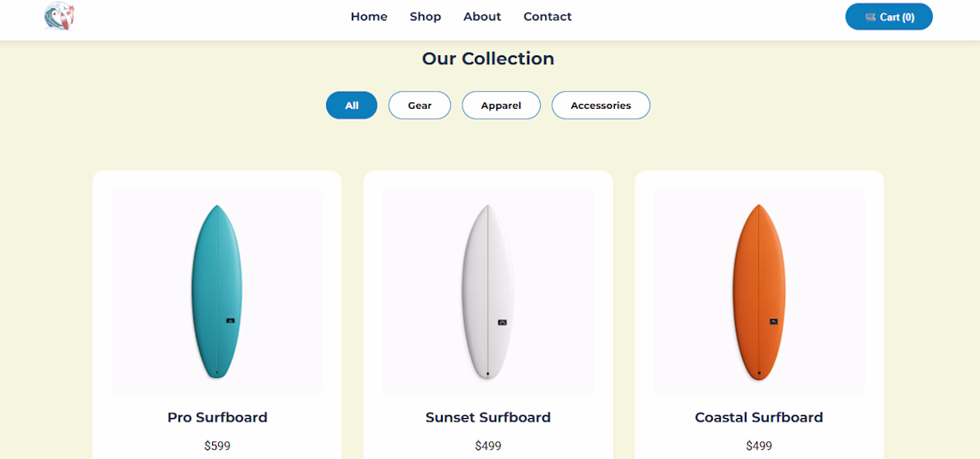Image resolution: width=980 pixels, height=459 pixels.
Task: Show only Apparel products
Action: tap(501, 105)
